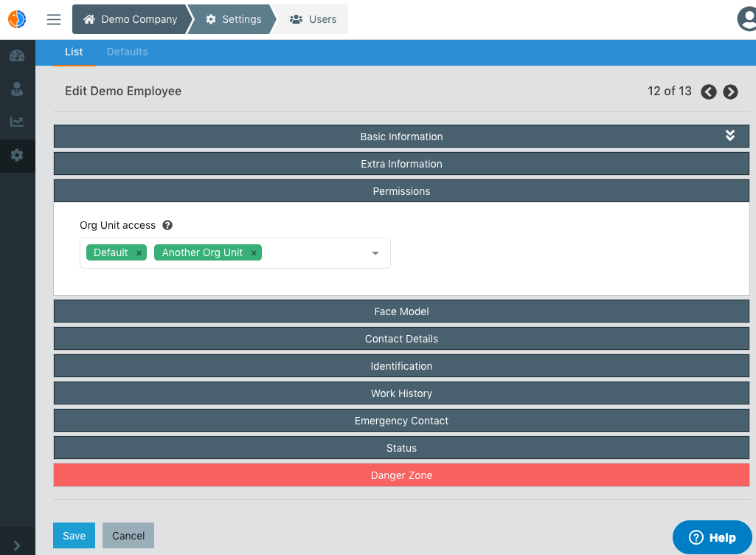Expand all sections with the double chevron
The image size is (756, 555).
730,136
